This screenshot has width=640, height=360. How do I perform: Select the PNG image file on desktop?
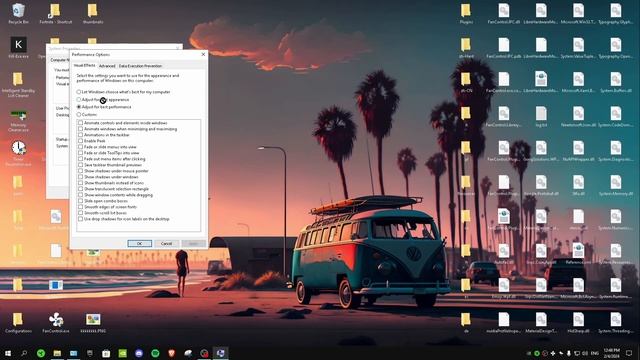(x=93, y=323)
